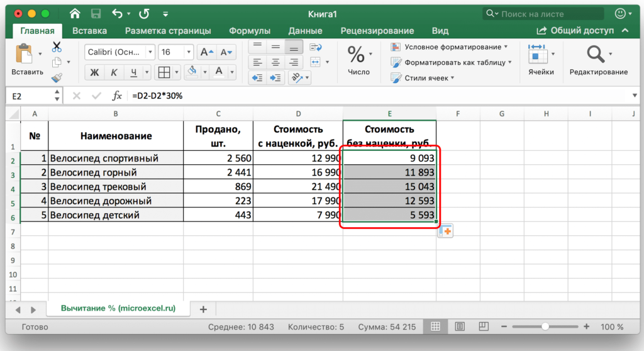Viewport: 644px width, 351px height.
Task: Expand the Стили ячеек dropdown
Action: [x=452, y=77]
